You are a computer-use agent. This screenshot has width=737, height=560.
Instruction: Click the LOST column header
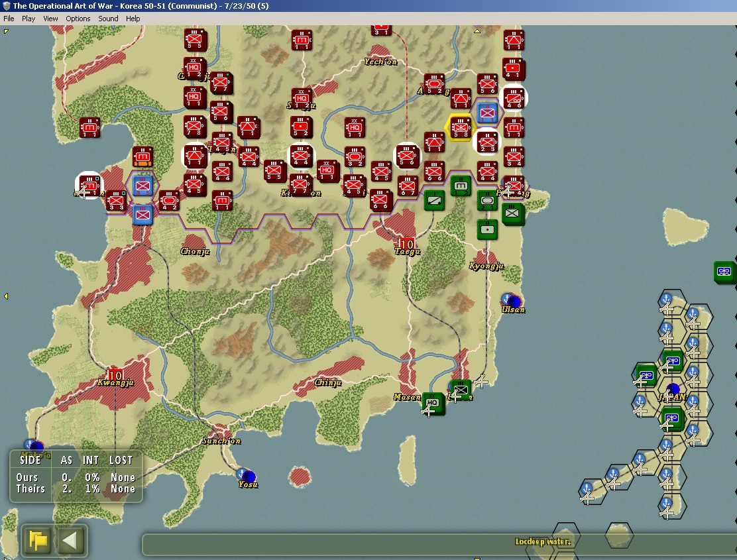[121, 460]
